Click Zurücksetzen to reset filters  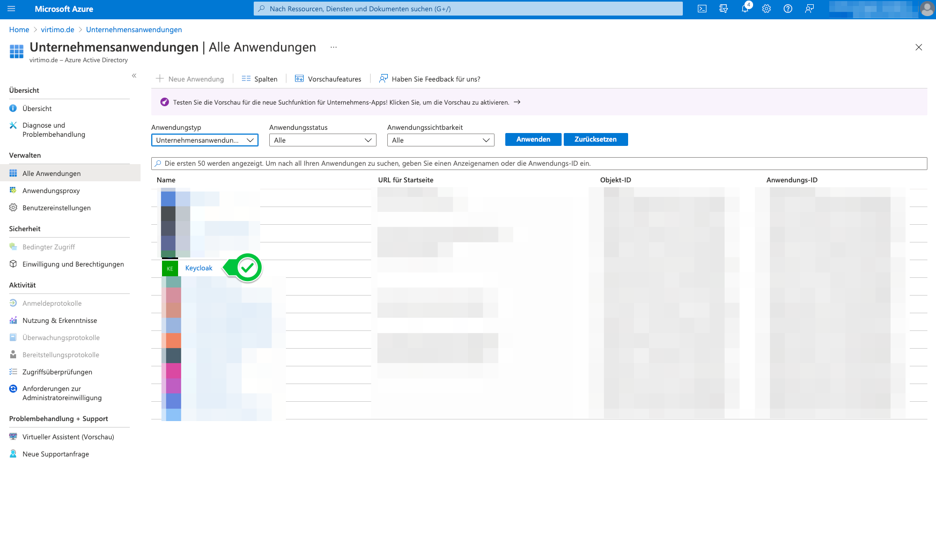595,139
